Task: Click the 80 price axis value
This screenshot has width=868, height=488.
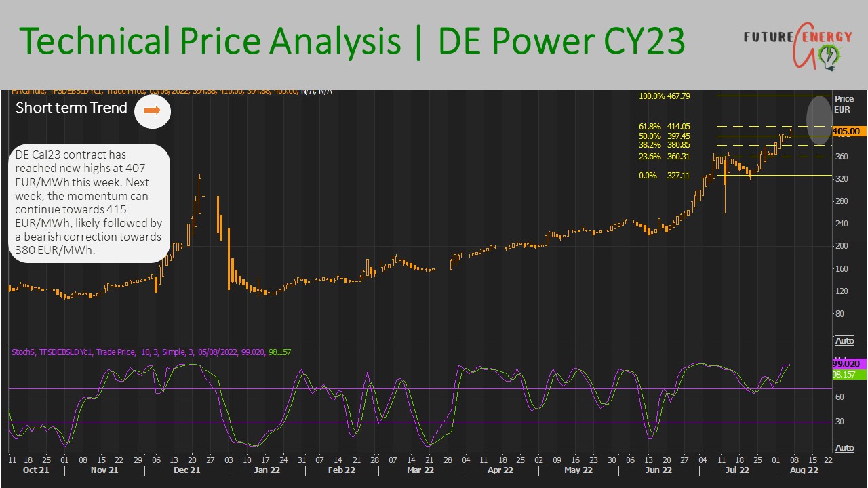Action: tap(840, 313)
